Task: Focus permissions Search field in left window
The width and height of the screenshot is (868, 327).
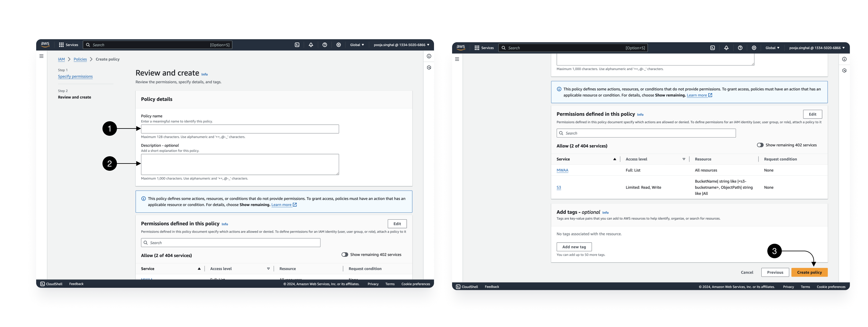Action: (x=231, y=243)
